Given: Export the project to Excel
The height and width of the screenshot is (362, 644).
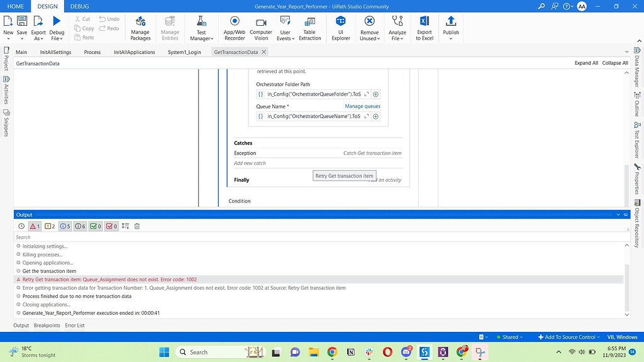Looking at the screenshot, I should coord(424,28).
